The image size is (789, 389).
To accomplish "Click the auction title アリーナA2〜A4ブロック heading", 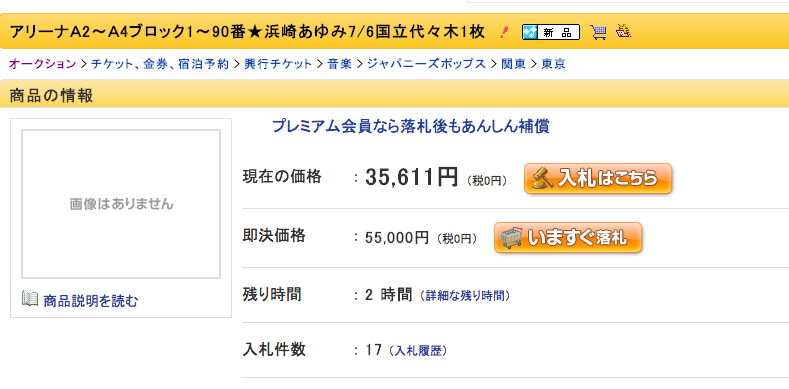I will pyautogui.click(x=247, y=32).
